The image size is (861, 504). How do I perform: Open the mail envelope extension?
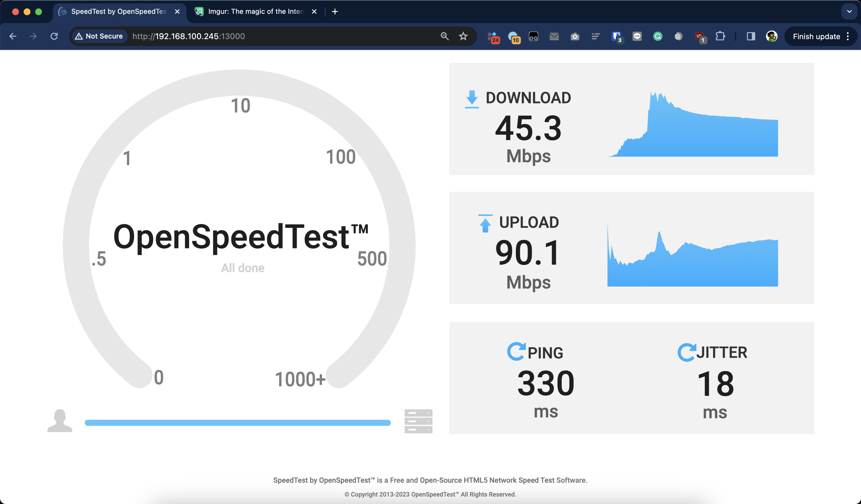tap(554, 36)
